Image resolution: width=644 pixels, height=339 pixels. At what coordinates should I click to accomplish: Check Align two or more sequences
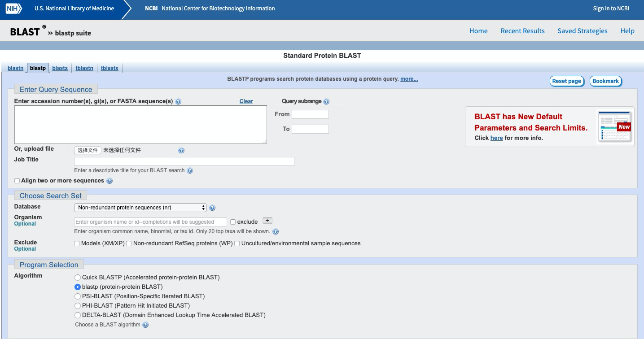point(17,180)
